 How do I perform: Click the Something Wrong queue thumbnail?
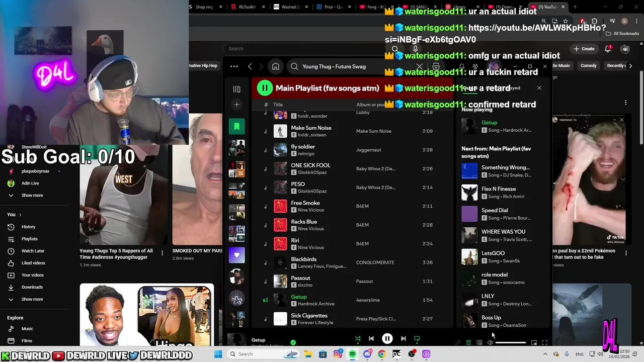(469, 171)
